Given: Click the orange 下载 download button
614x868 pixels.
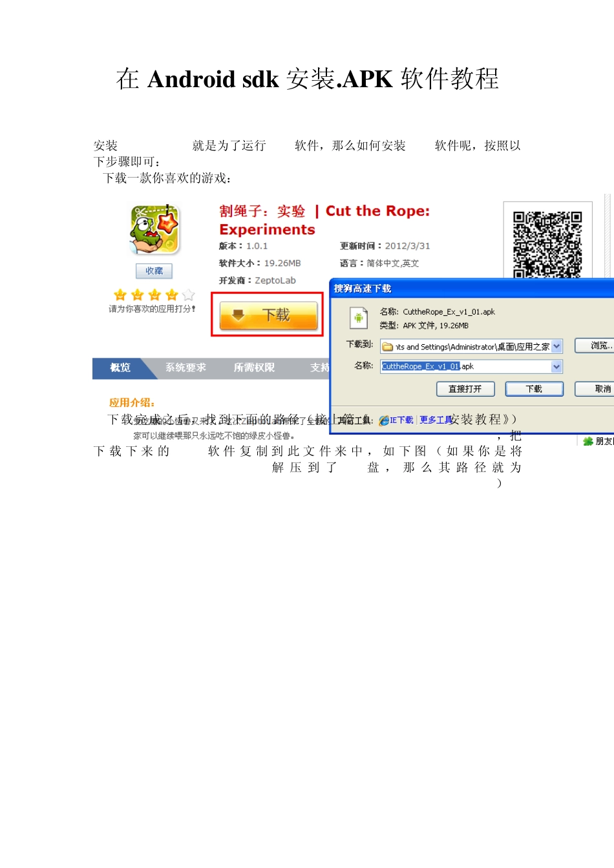Looking at the screenshot, I should click(x=268, y=315).
